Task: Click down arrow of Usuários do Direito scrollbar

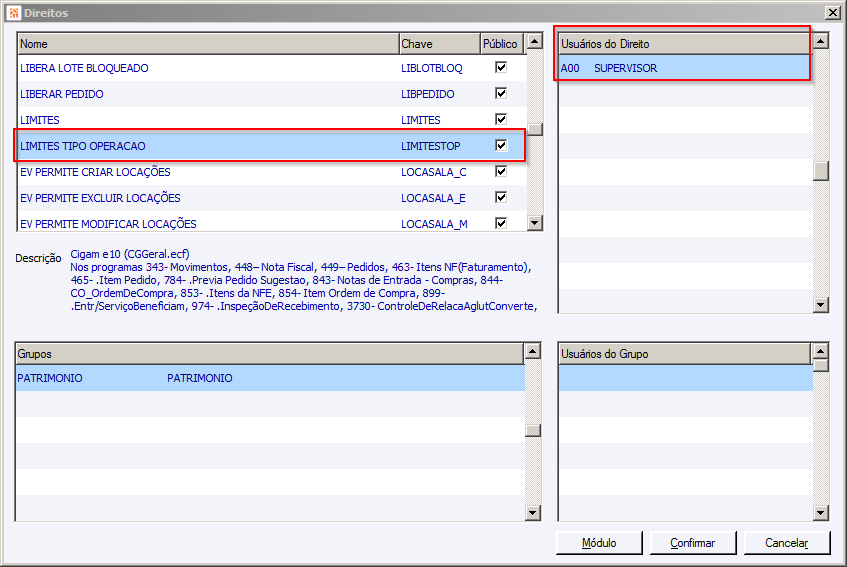Action: [821, 305]
